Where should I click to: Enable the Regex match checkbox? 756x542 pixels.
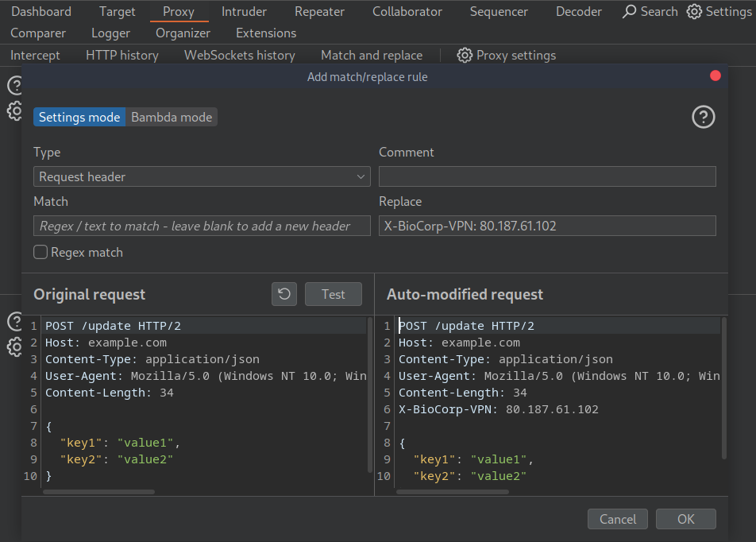point(40,252)
